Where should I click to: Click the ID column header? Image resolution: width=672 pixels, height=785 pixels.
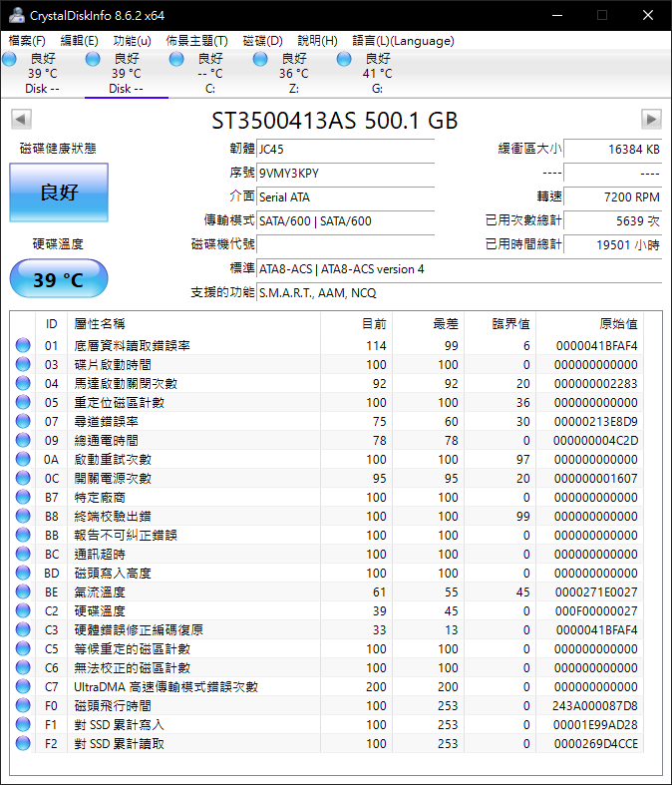click(51, 324)
